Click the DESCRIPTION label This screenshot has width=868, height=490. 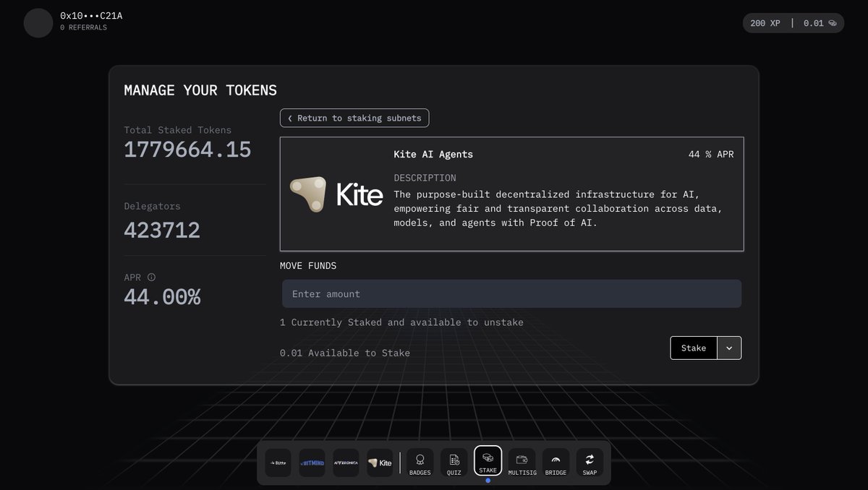[425, 178]
